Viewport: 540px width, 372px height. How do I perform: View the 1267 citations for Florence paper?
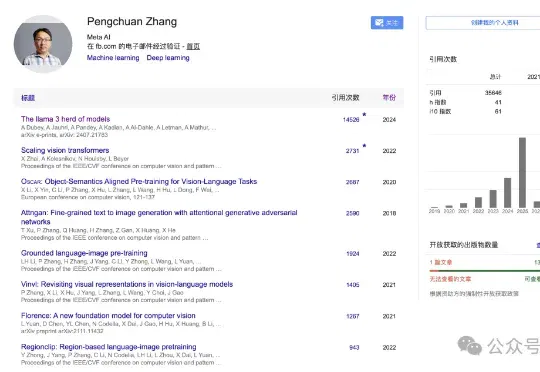click(x=353, y=316)
